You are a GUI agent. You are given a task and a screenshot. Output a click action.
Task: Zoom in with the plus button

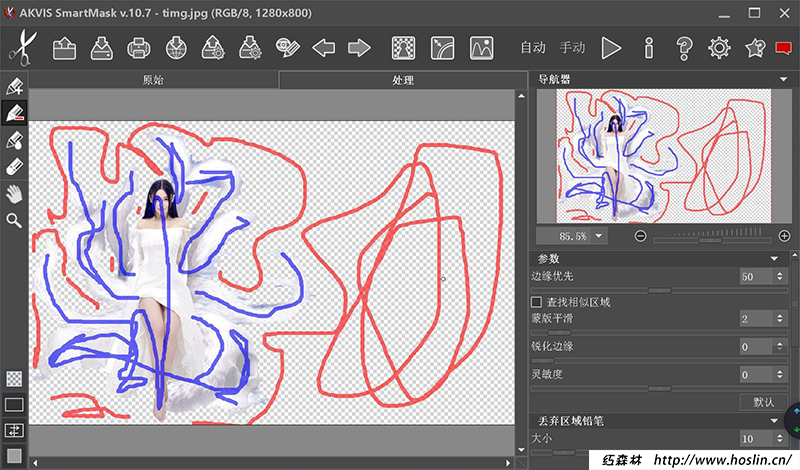[x=784, y=236]
